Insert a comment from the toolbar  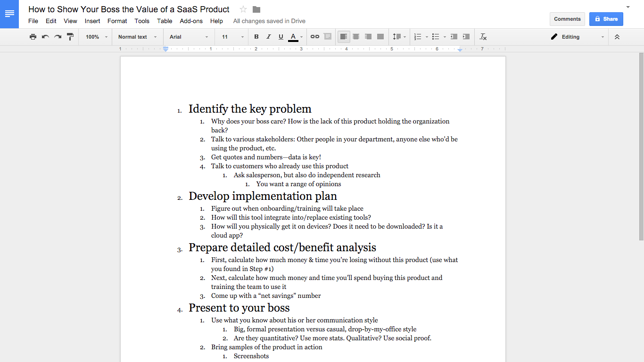tap(328, 37)
